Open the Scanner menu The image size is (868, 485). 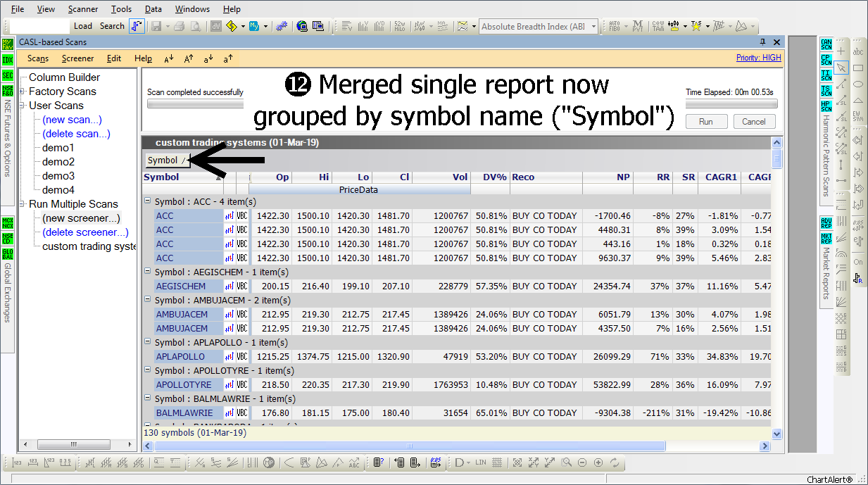pos(83,9)
